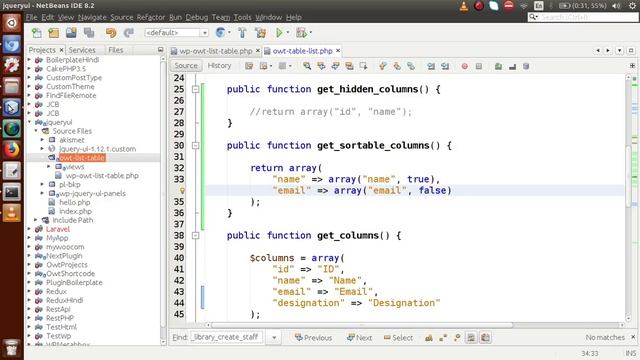Select hello.php in project tree
The width and height of the screenshot is (640, 360).
[x=75, y=202]
